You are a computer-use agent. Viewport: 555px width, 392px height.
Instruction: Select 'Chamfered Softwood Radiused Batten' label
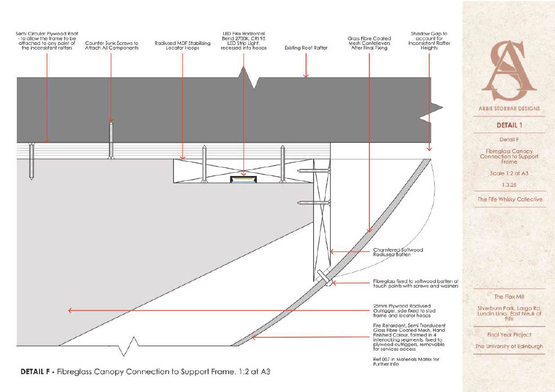[398, 252]
